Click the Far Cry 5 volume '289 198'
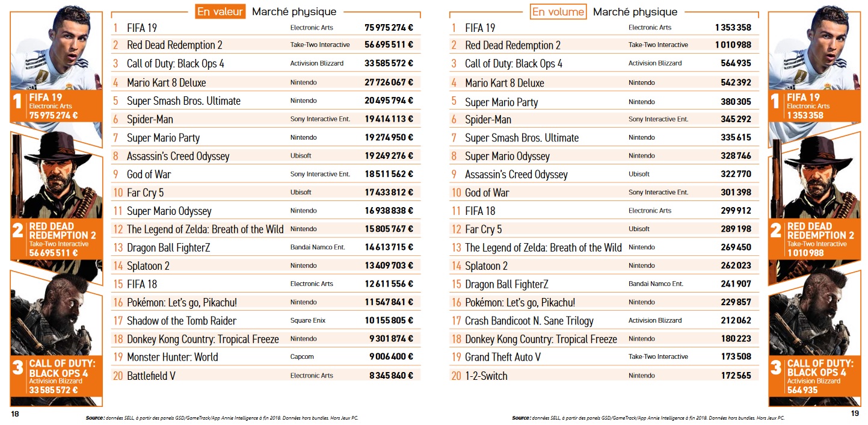Screen dimensions: 868x425 [736, 229]
